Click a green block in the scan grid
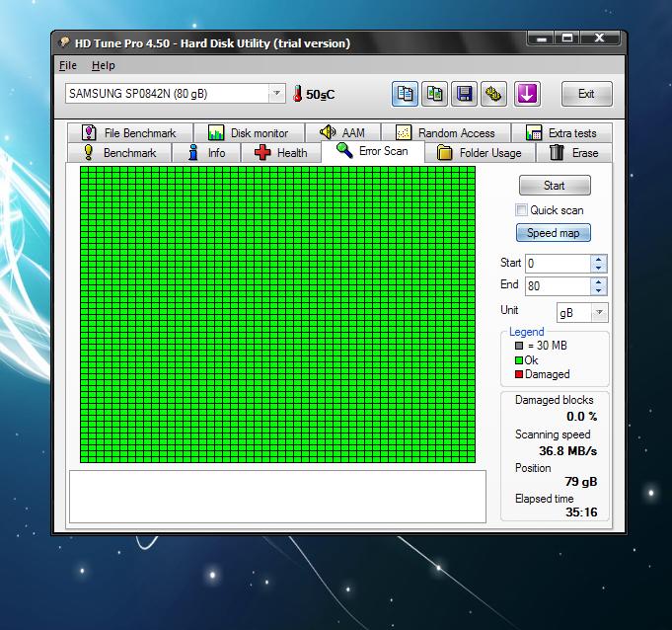This screenshot has width=672, height=630. click(276, 314)
